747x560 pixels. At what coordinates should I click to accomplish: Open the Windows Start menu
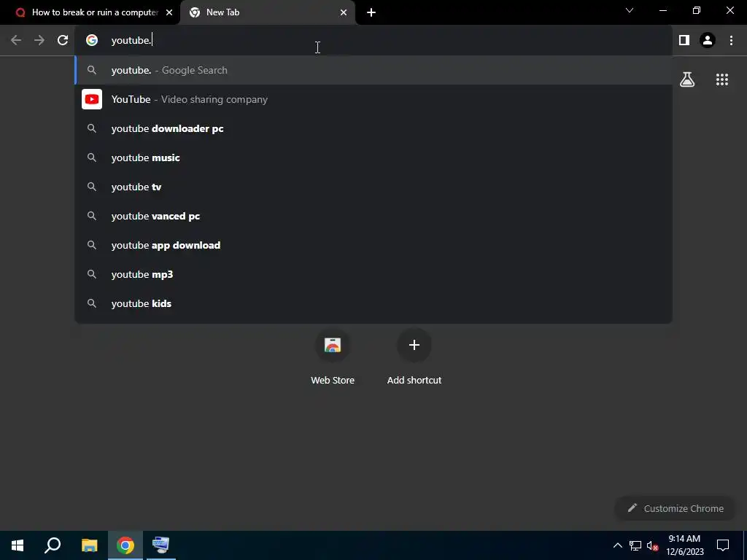18,545
